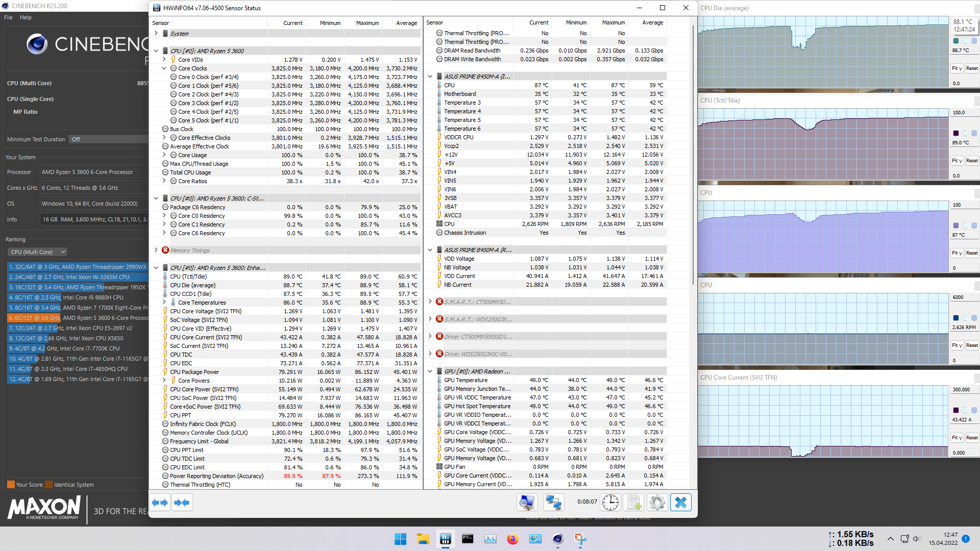Open the CPU (Multi Core) ranking dropdown
Image resolution: width=980 pixels, height=551 pixels.
click(x=38, y=252)
